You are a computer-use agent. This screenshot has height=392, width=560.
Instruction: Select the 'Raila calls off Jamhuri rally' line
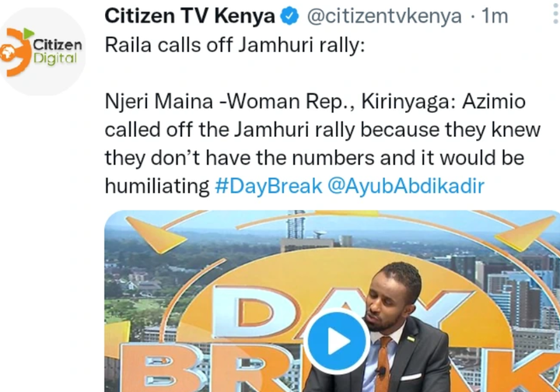tap(235, 45)
